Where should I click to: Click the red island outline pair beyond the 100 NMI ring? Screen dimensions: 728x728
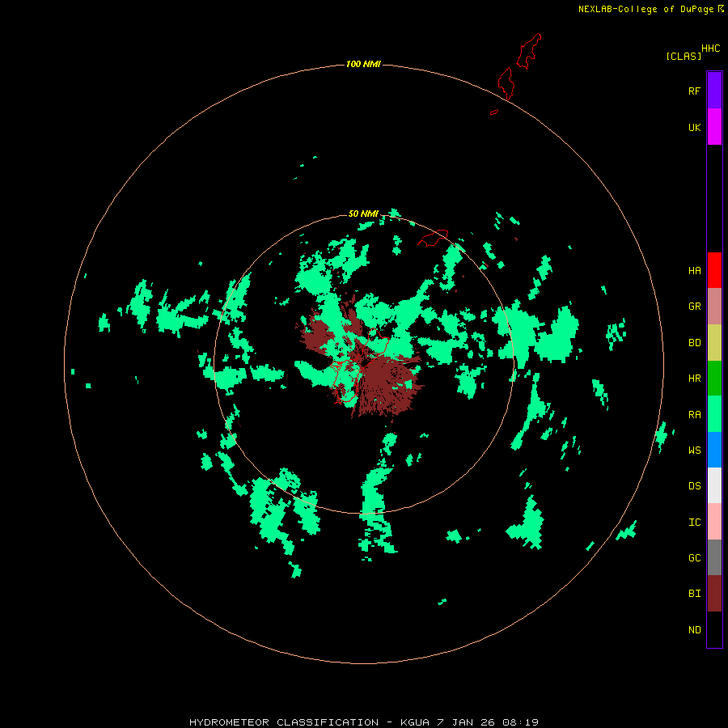point(519,67)
